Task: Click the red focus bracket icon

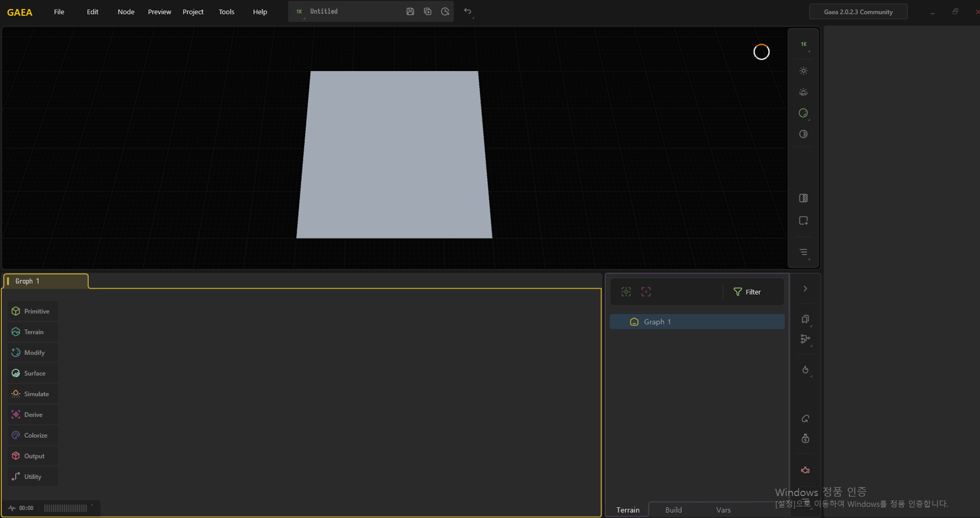Action: pos(646,292)
